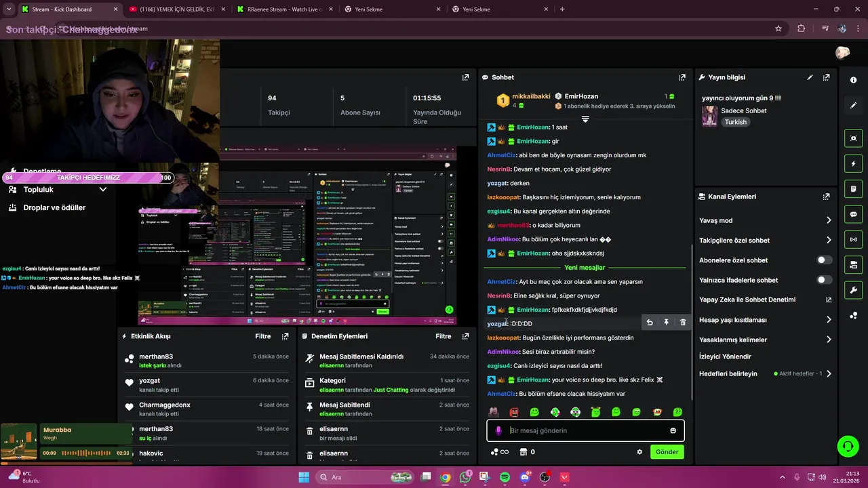
Task: Collapse the Topluluk sidebar section
Action: coord(103,190)
